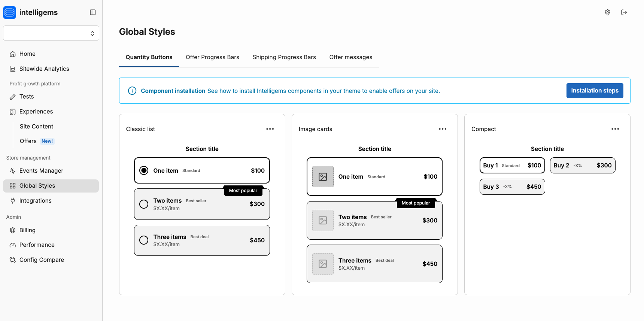This screenshot has height=321, width=644.
Task: Click the Home house icon in the sidebar
Action: click(13, 54)
